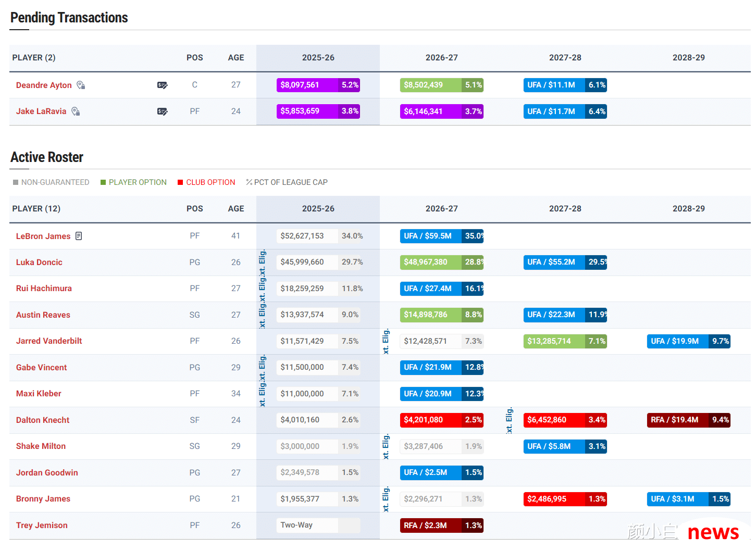Click Dalton Knecht's RFA / $19.4M badge

(689, 420)
